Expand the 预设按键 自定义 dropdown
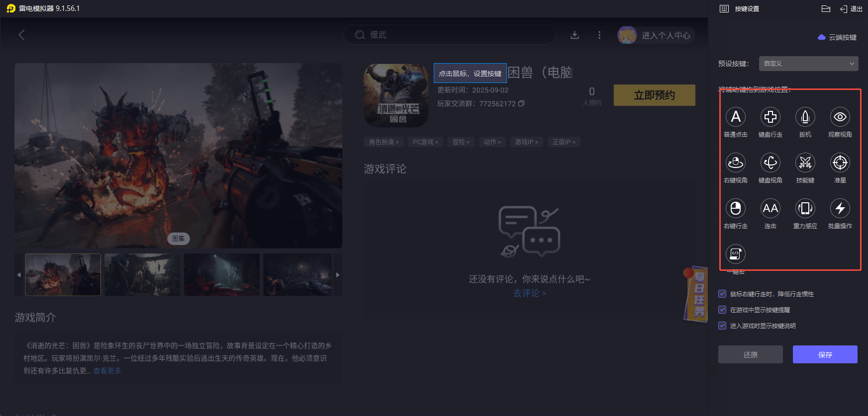The height and width of the screenshot is (416, 868). coord(809,64)
